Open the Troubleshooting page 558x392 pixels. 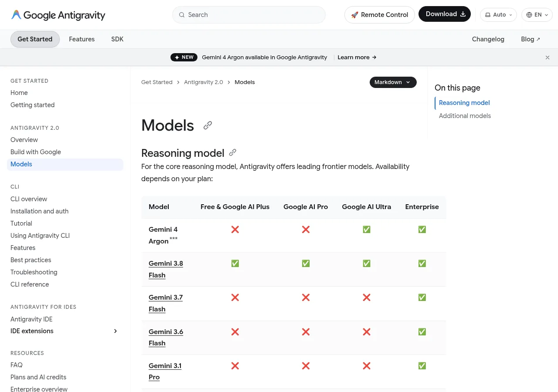pos(34,272)
